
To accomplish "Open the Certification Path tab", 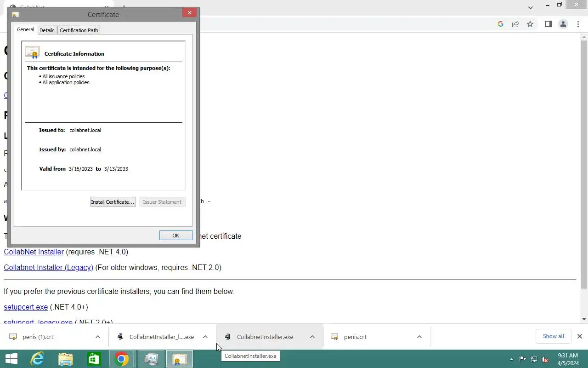I will [x=79, y=30].
